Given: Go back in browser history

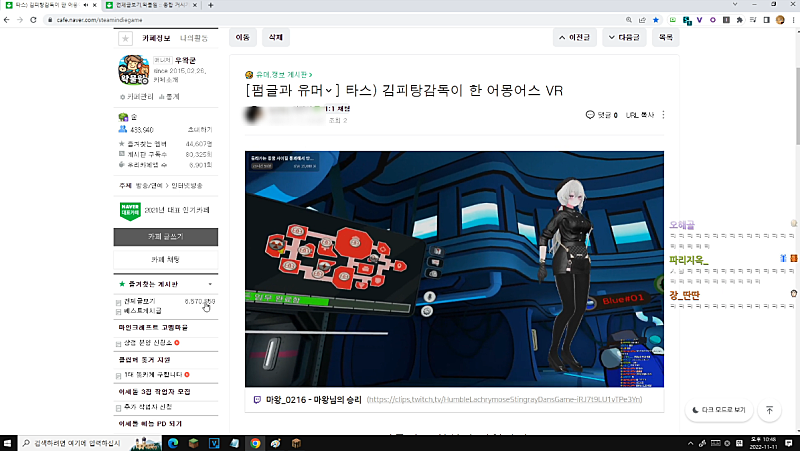Looking at the screenshot, I should [x=7, y=20].
